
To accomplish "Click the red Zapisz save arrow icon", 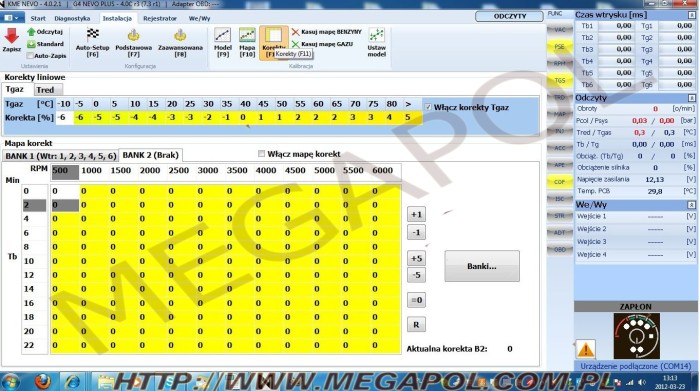I will (x=11, y=36).
